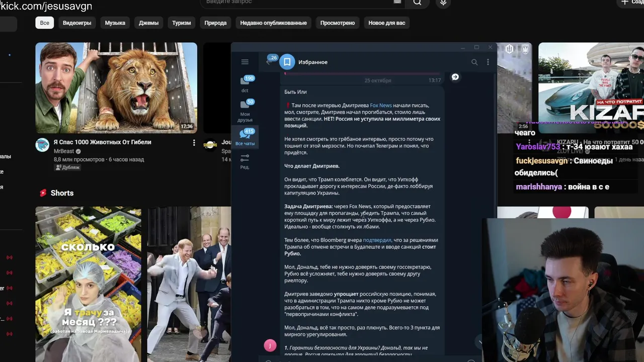Select the Туризм filter chip
Viewport: 644px width, 362px height.
[x=182, y=23]
